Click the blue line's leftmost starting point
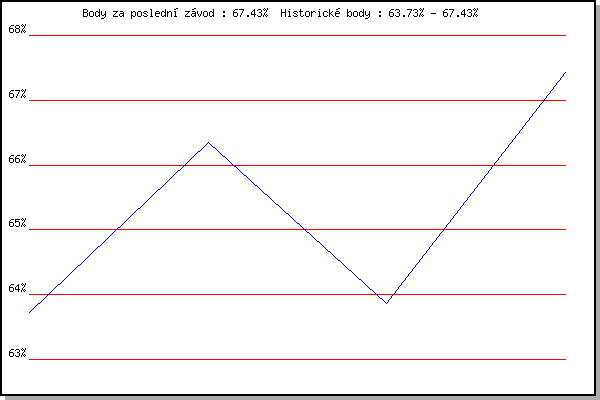The image size is (600, 400). (x=30, y=313)
